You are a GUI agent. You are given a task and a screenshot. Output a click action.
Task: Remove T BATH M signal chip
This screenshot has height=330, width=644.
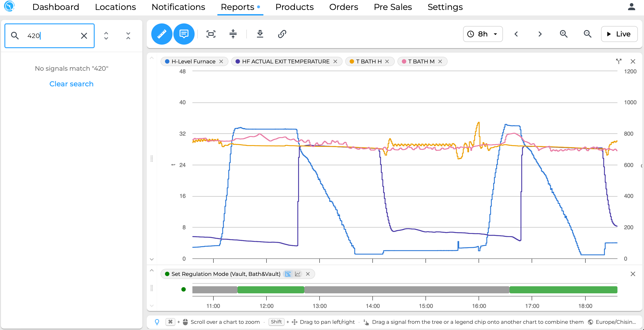point(440,61)
